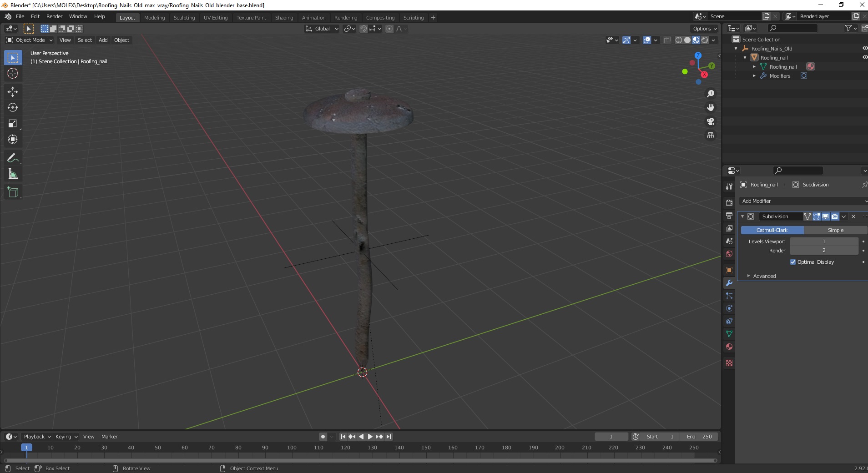Activate the Select Box tool

click(13, 58)
